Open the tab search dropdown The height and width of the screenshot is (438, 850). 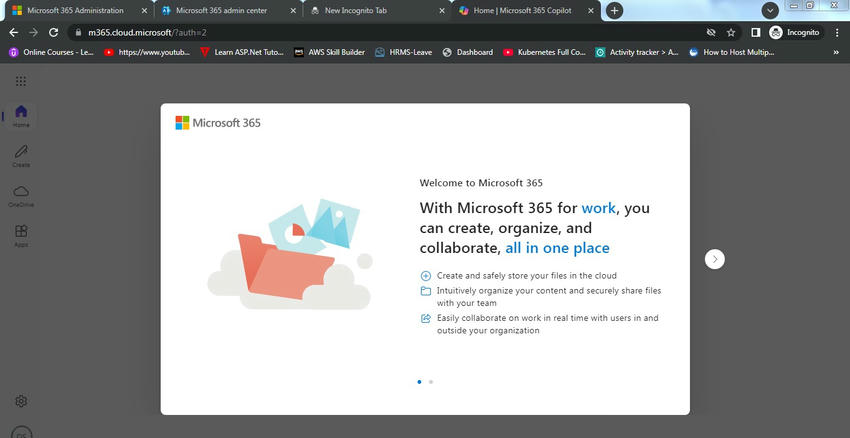click(770, 10)
